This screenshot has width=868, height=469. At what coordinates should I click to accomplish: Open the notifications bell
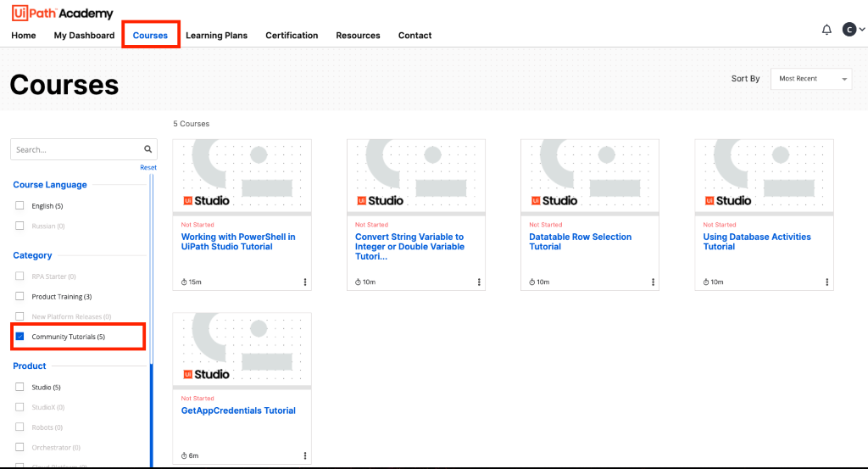click(x=826, y=30)
